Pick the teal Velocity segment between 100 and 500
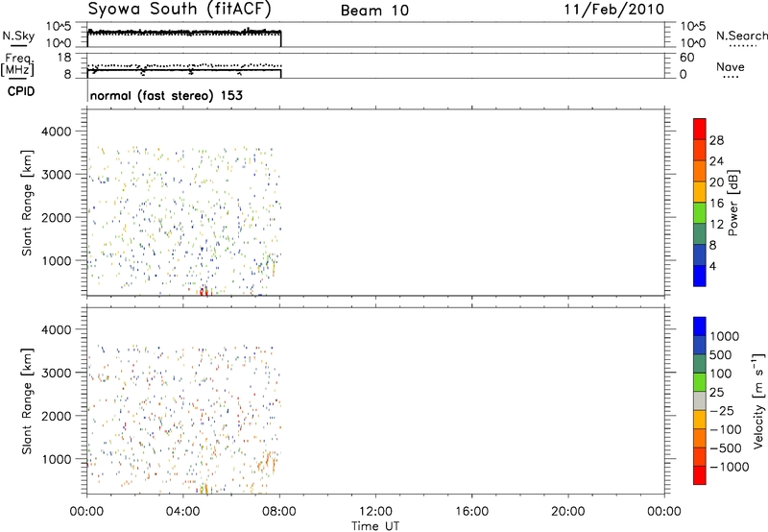The width and height of the screenshot is (768, 532). [700, 364]
